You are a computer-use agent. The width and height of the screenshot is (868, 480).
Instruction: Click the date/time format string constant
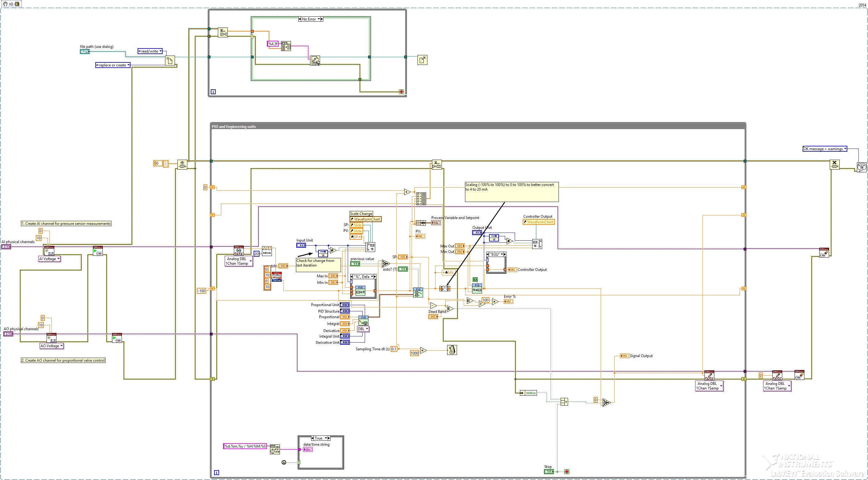245,446
